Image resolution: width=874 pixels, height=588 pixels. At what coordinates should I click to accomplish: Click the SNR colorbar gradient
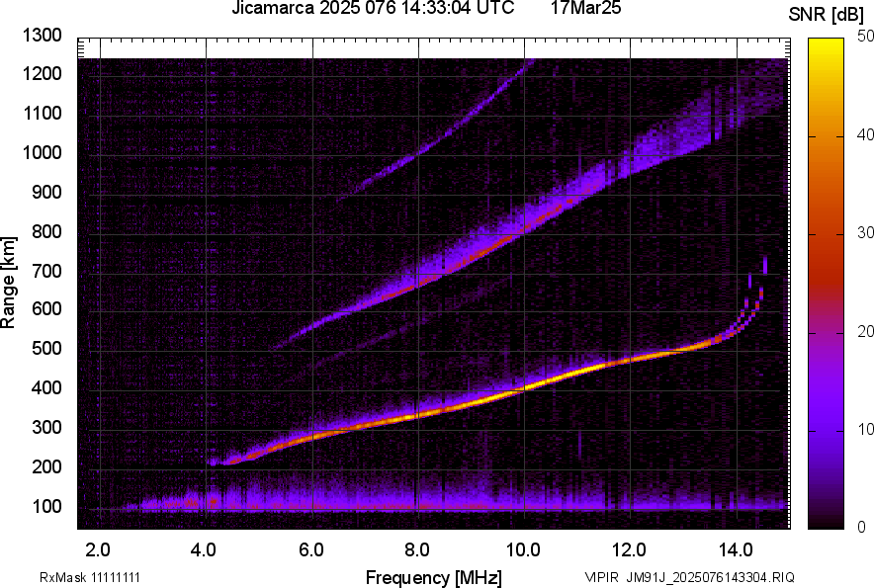coord(827,284)
